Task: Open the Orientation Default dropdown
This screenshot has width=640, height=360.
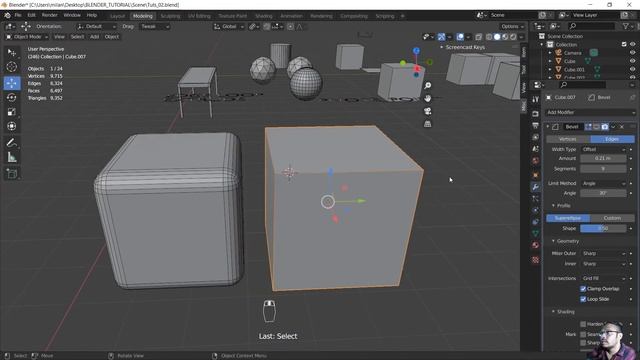Action: [x=96, y=27]
